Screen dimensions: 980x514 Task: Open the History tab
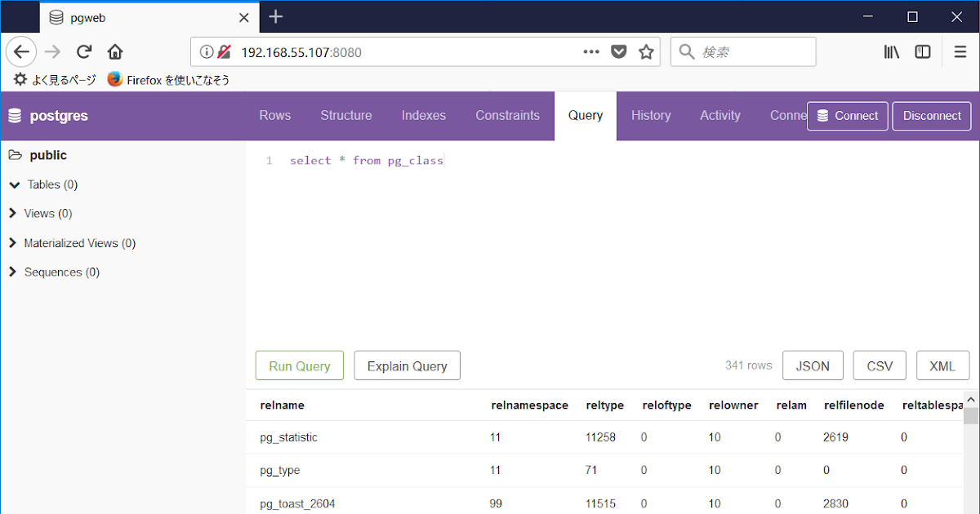point(651,115)
